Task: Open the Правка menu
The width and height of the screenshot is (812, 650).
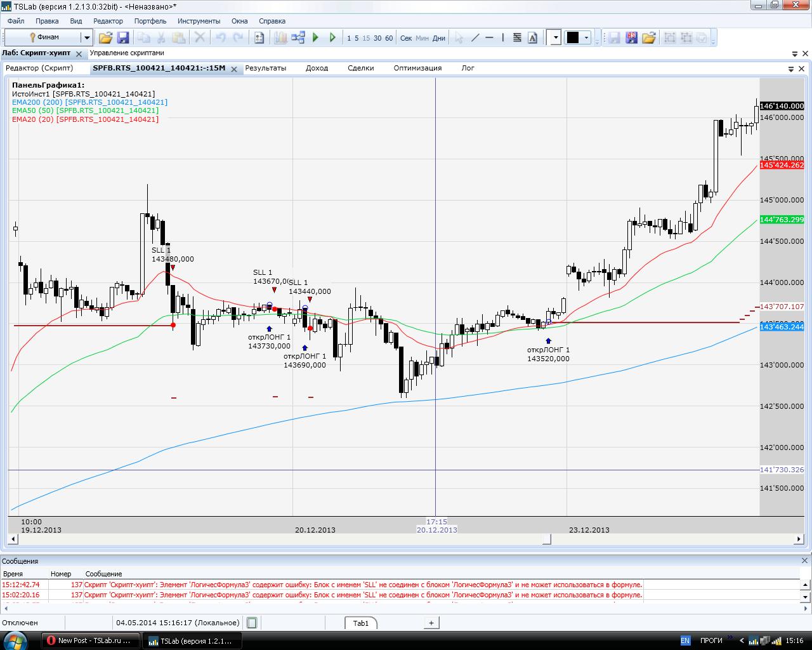Action: [x=47, y=21]
